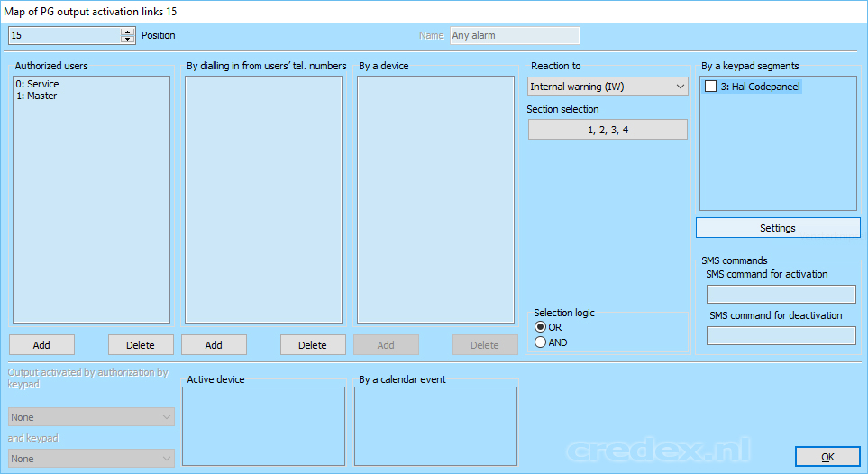Click Settings button under keypad segments
The height and width of the screenshot is (474, 868).
click(x=778, y=228)
